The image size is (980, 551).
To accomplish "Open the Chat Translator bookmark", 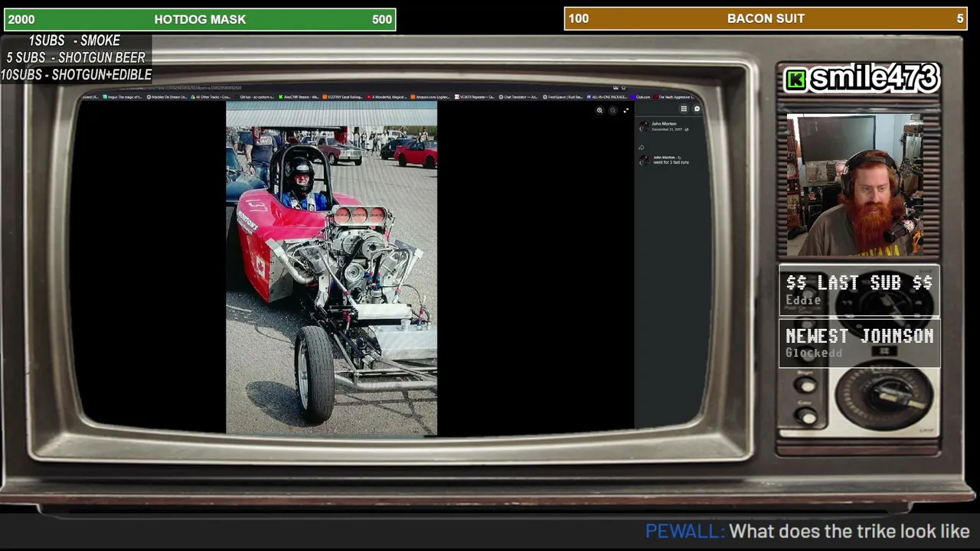I will click(519, 97).
